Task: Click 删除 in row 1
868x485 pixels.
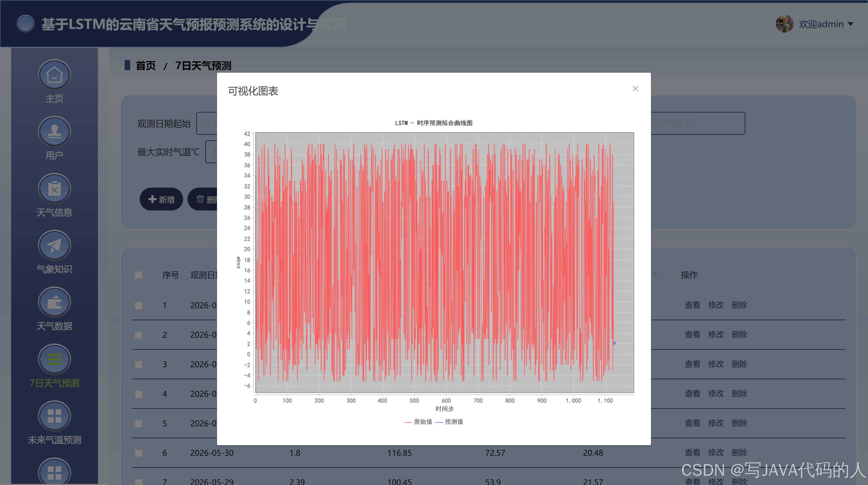Action: point(739,305)
